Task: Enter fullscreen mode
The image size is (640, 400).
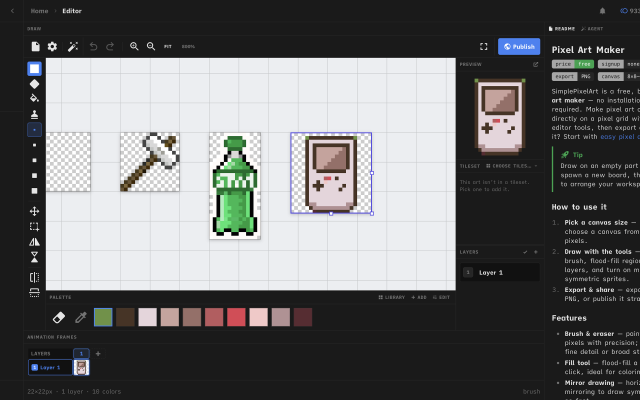Action: (484, 47)
